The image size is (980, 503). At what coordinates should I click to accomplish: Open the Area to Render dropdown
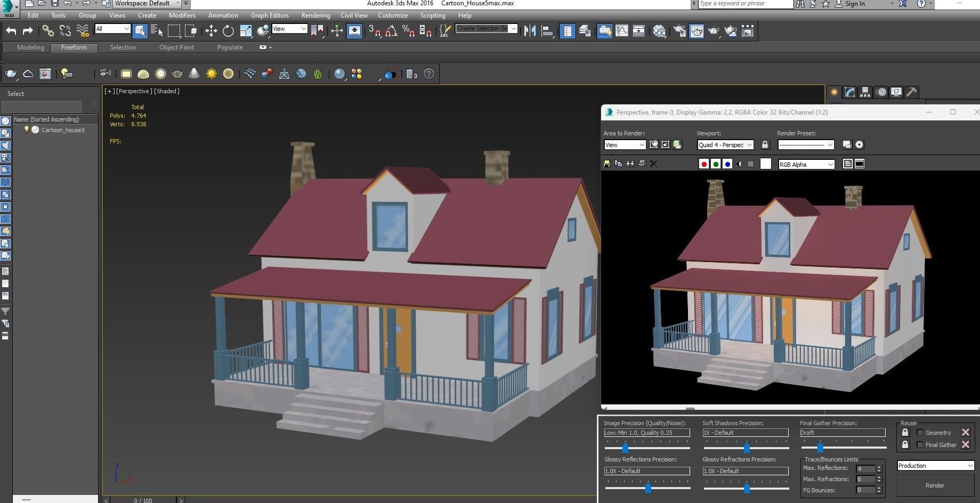pyautogui.click(x=625, y=145)
